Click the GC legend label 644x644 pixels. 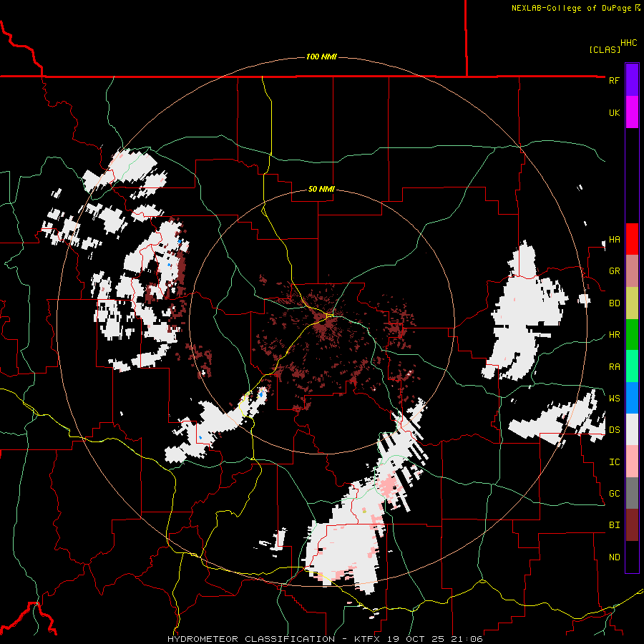click(x=614, y=494)
